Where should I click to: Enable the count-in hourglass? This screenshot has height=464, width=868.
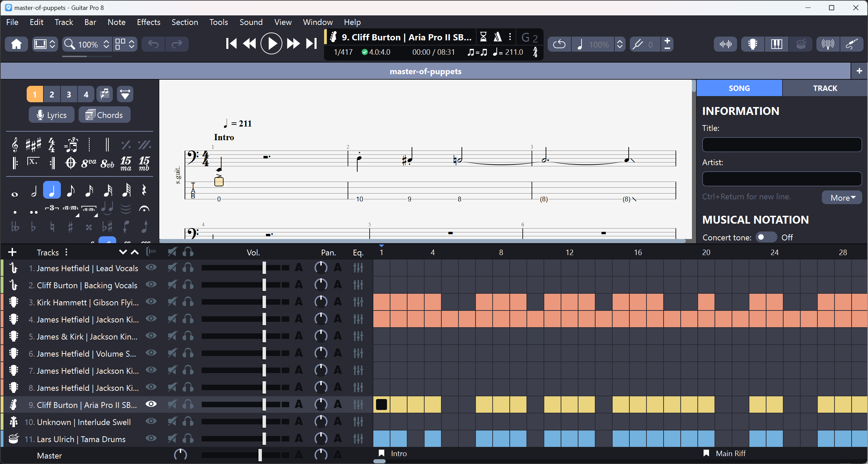pyautogui.click(x=483, y=37)
